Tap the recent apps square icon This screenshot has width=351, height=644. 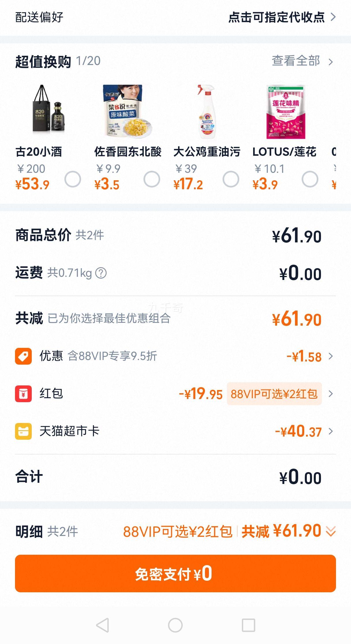click(249, 626)
